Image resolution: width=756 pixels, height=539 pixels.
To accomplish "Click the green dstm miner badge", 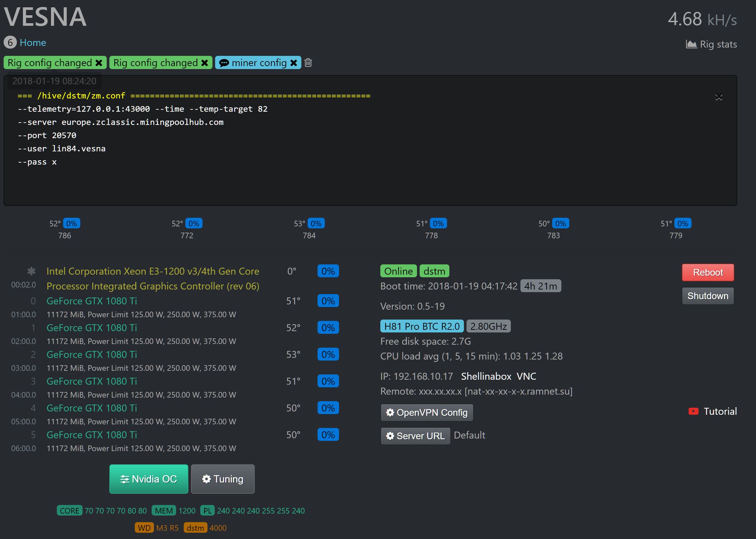I will [x=435, y=271].
